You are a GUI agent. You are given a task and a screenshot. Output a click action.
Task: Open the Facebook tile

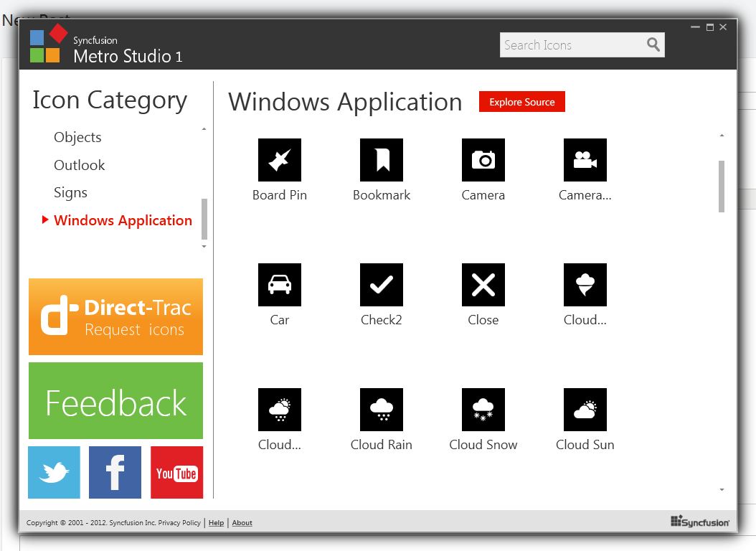point(115,472)
